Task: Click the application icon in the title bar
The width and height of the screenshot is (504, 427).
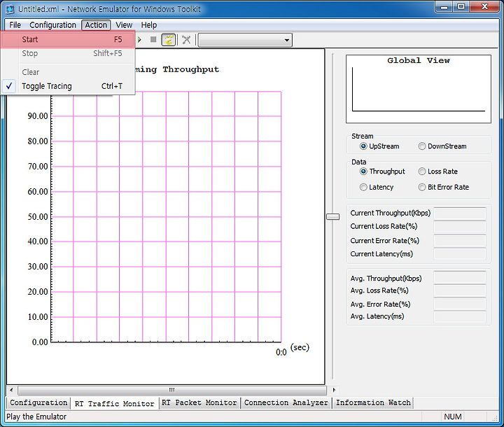Action: tap(10, 9)
